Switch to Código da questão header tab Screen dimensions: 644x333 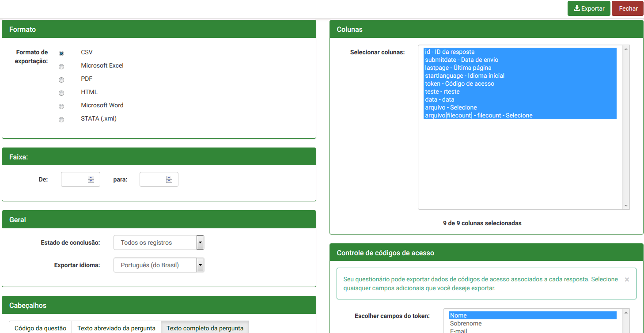point(40,328)
